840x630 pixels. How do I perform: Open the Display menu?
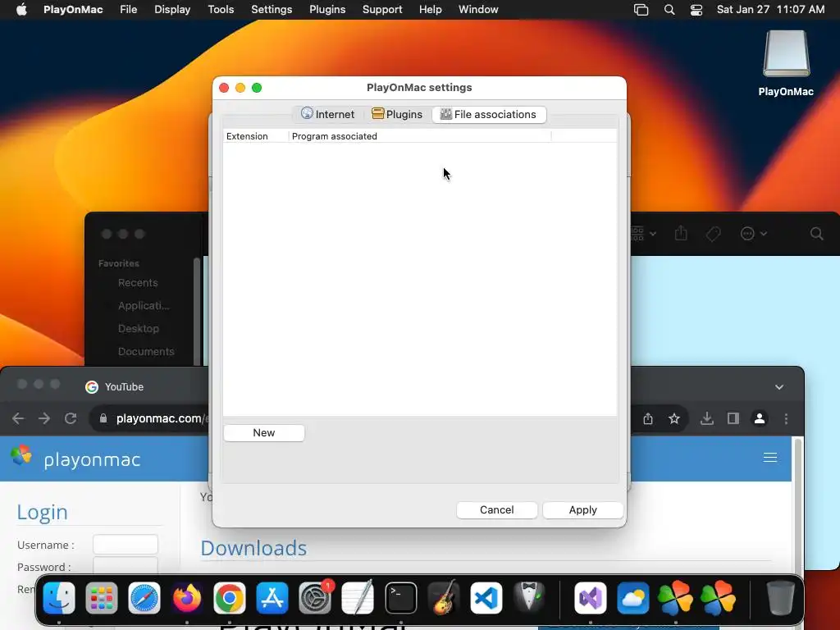(172, 10)
